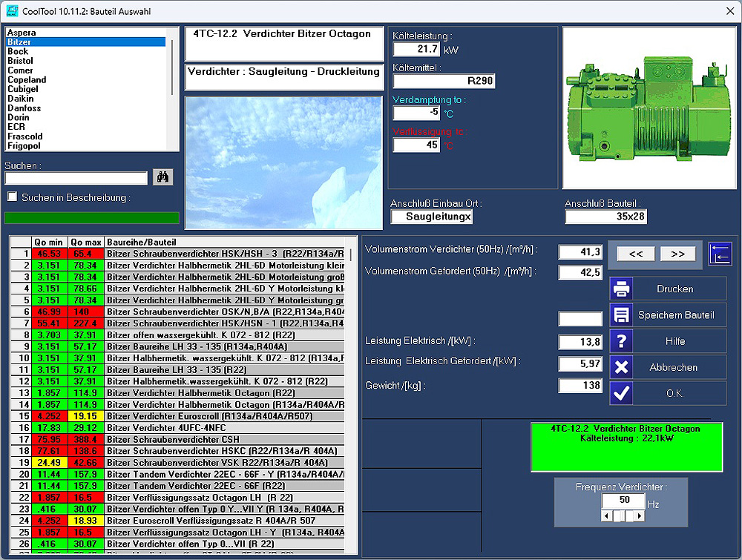Click the Qo max column header
The width and height of the screenshot is (742, 560).
point(86,242)
